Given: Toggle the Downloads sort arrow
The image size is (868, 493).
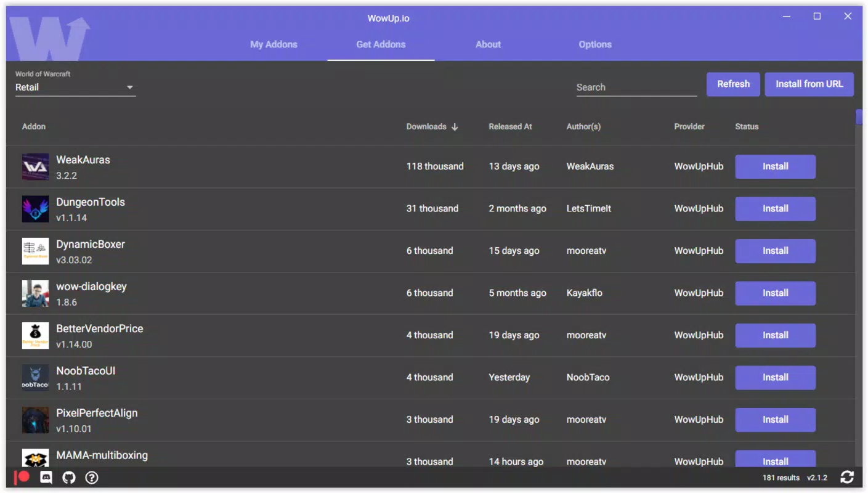Looking at the screenshot, I should [x=455, y=127].
